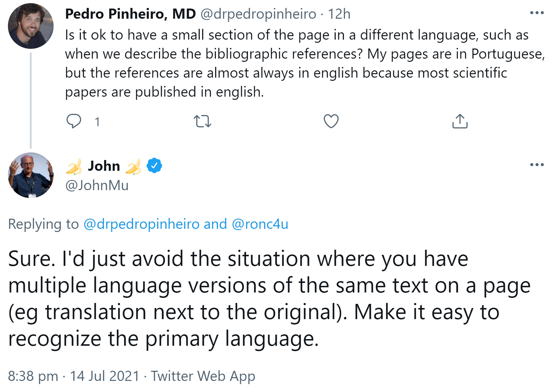Image resolution: width=554 pixels, height=392 pixels.
Task: Retweet Pedro Pinheiro's question tweet
Action: point(202,121)
